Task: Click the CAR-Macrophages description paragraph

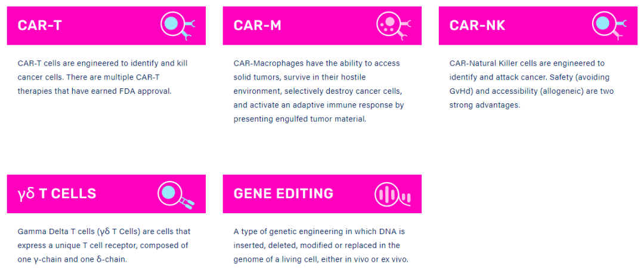Action: [x=318, y=91]
